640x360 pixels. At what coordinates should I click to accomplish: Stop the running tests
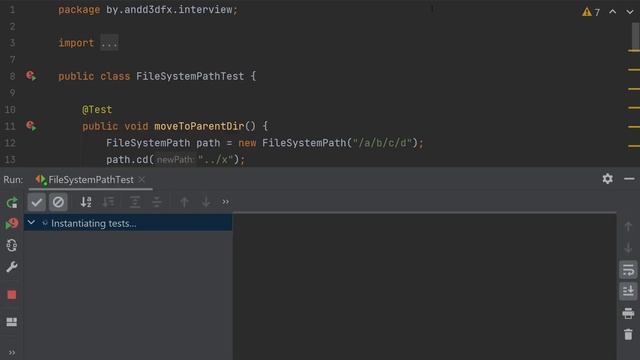click(12, 295)
